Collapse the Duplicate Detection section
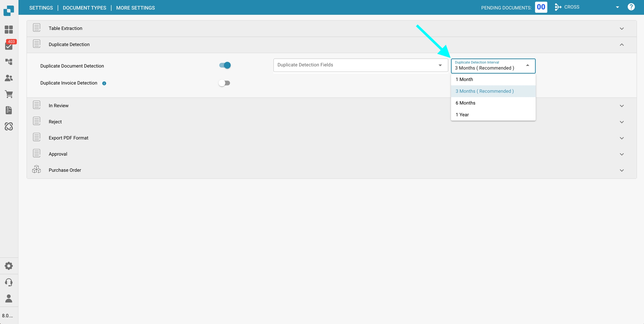Viewport: 644px width, 324px height. click(x=622, y=45)
